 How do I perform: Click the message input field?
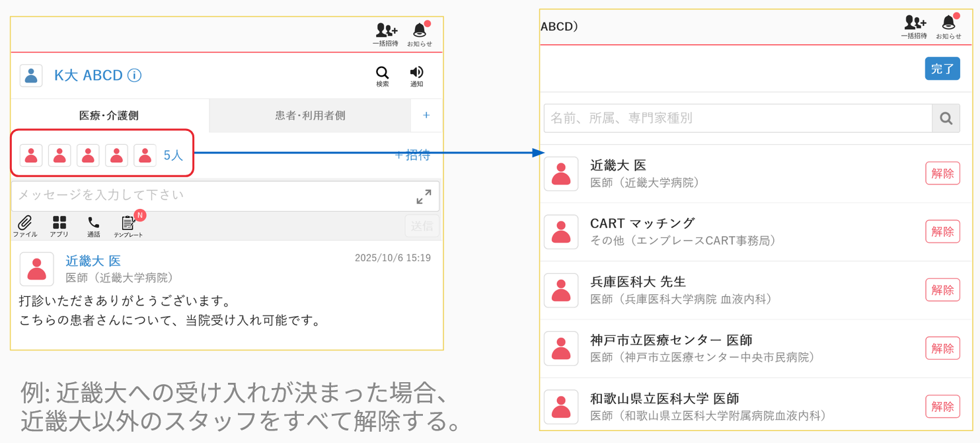(225, 196)
